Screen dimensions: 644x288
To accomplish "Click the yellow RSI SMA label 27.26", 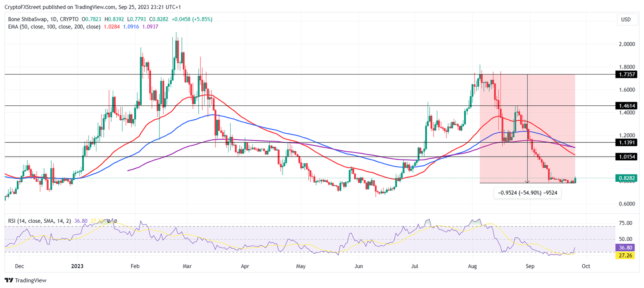I will [625, 255].
